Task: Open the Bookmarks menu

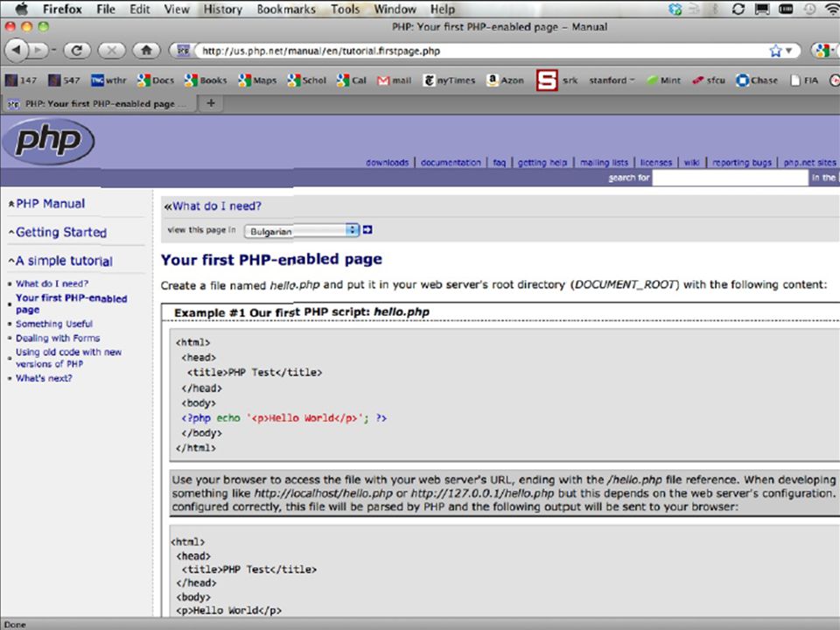Action: (x=286, y=9)
